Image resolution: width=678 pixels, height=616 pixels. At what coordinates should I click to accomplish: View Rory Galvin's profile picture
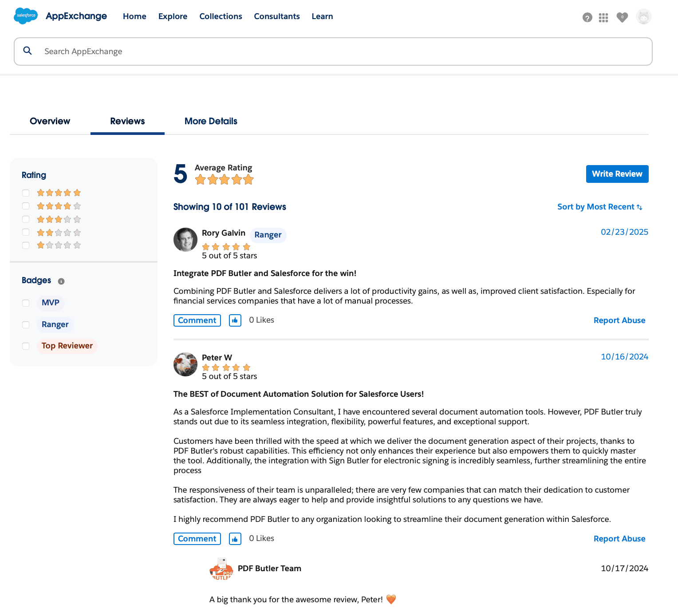(x=185, y=240)
